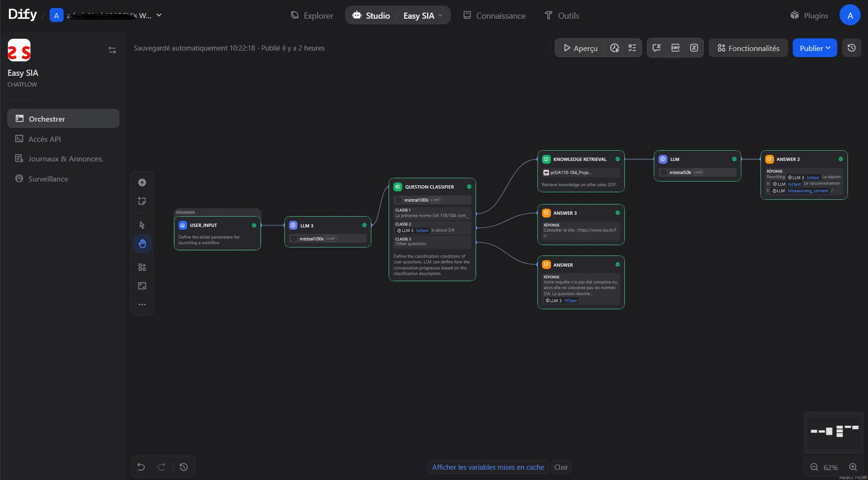Toggle the app sidebar collapse icon
Image resolution: width=868 pixels, height=480 pixels.
pos(112,50)
